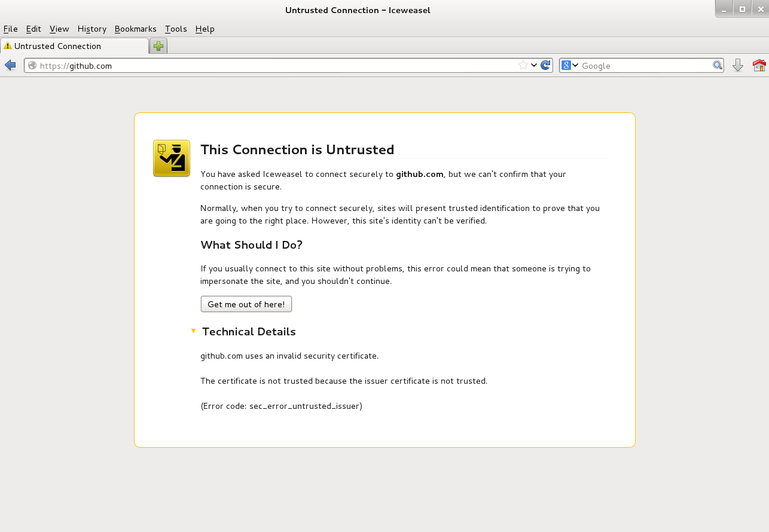Click the 'Get me out of here!' button
The width and height of the screenshot is (769, 532).
pos(246,304)
